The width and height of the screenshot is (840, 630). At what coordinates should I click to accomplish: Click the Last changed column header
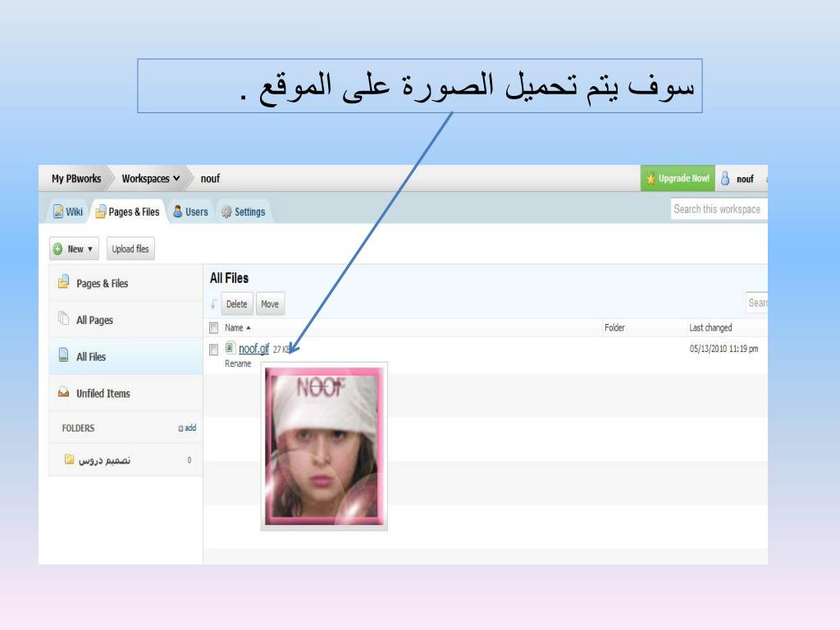pos(710,327)
